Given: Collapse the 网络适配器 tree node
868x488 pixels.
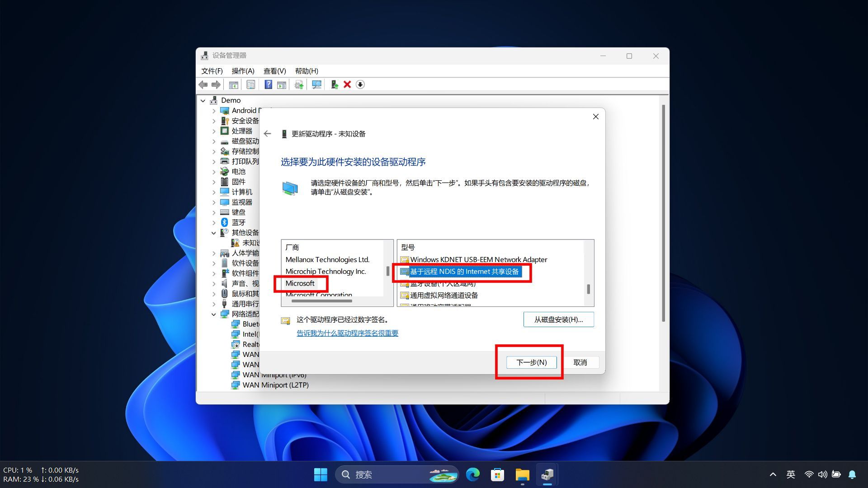Looking at the screenshot, I should pyautogui.click(x=214, y=314).
